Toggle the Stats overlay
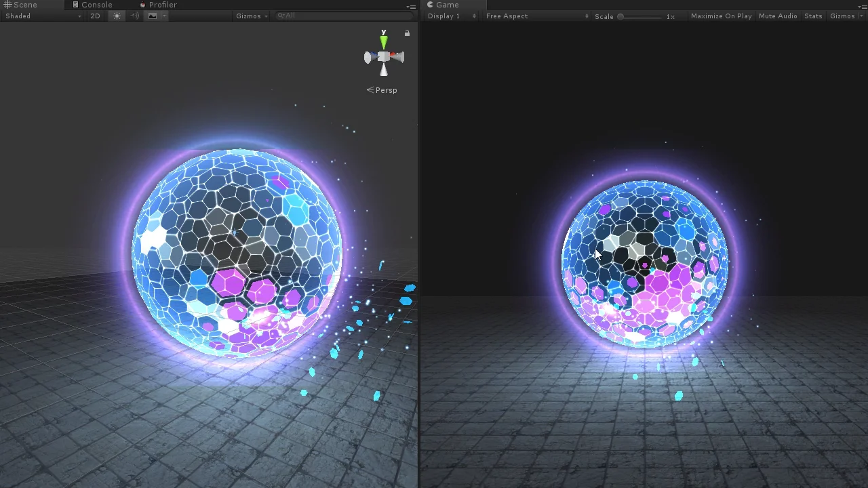This screenshot has height=488, width=868. 813,16
